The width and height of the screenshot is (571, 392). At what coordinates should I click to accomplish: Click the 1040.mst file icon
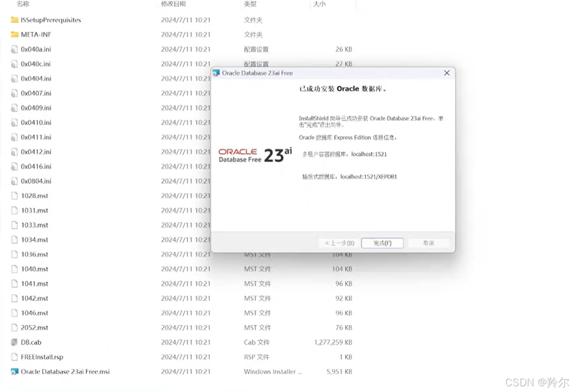(x=14, y=269)
